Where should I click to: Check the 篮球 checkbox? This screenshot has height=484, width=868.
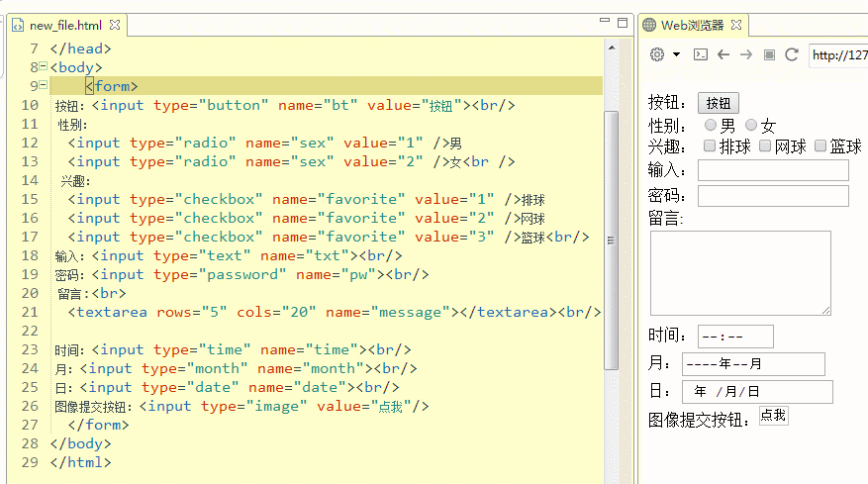click(820, 145)
